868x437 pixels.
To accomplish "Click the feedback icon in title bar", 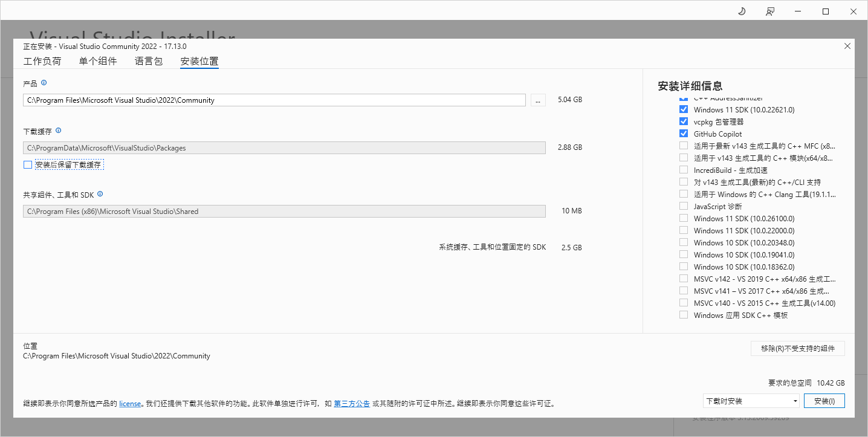I will coord(770,11).
